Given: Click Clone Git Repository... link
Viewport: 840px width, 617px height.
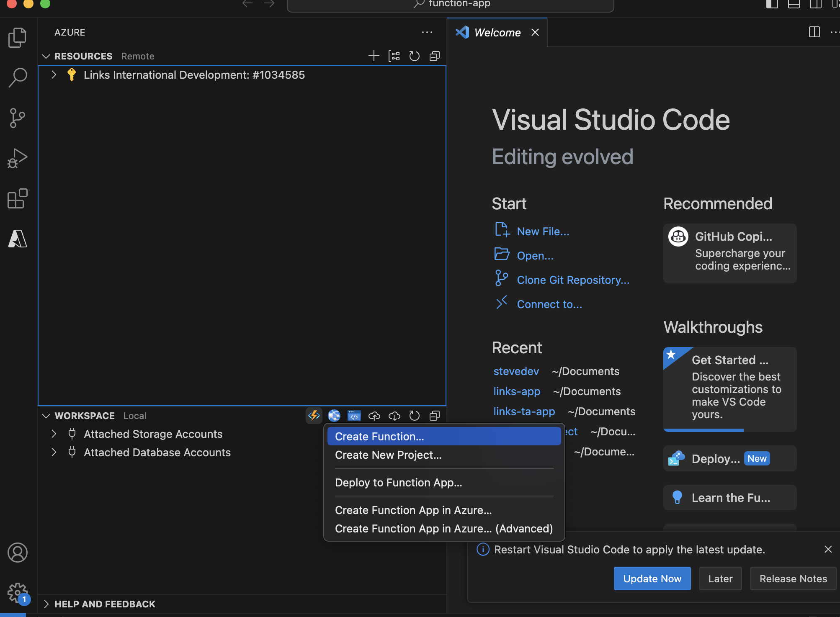Looking at the screenshot, I should [573, 280].
